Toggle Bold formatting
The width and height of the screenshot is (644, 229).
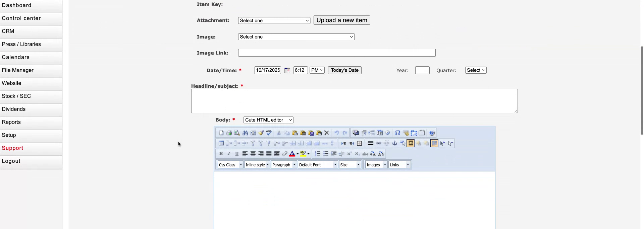point(221,154)
